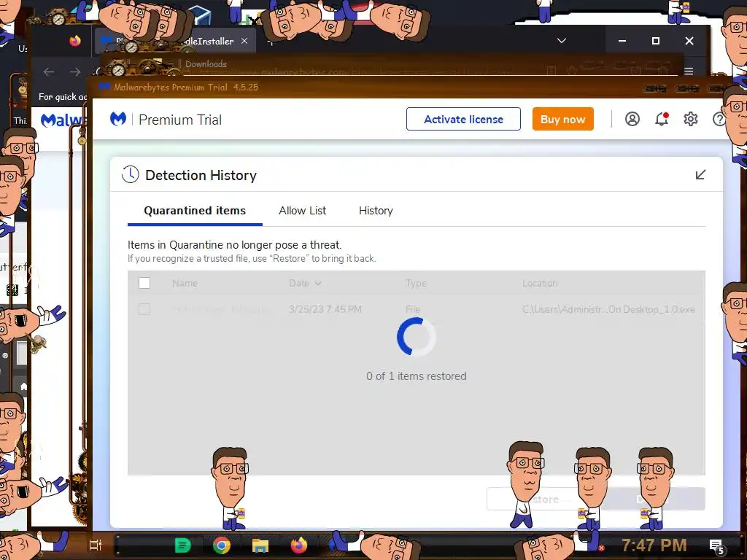Open notifications bell with red dot
This screenshot has width=747, height=560.
click(662, 119)
